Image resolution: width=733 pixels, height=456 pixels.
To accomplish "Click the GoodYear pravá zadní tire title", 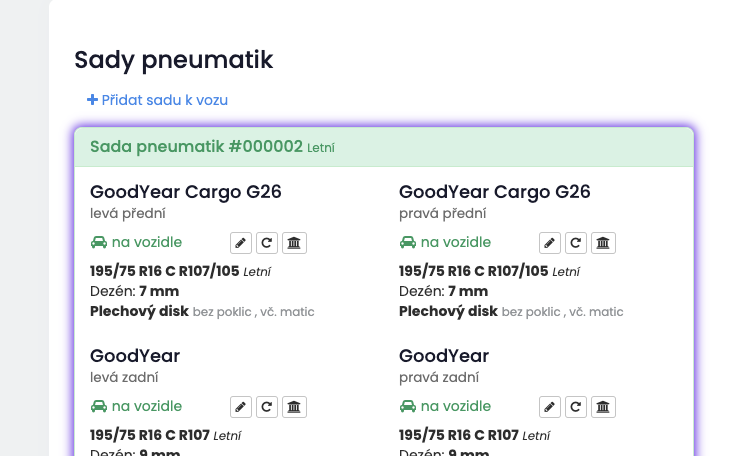I will (x=444, y=356).
